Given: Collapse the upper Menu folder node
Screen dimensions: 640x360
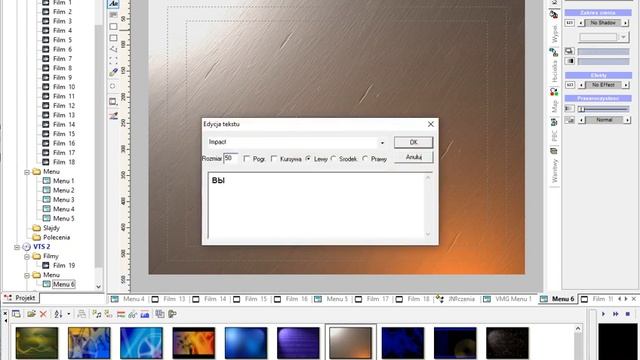Looking at the screenshot, I should coord(27,172).
